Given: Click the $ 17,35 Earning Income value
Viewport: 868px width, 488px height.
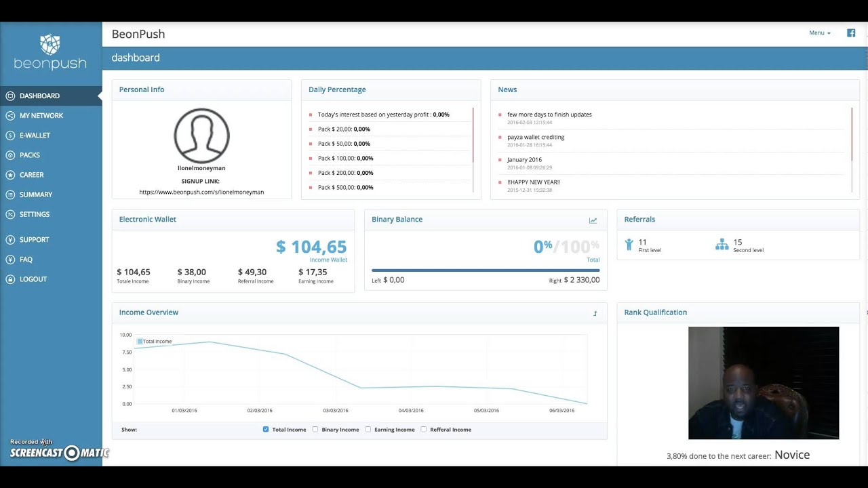Looking at the screenshot, I should [x=313, y=272].
